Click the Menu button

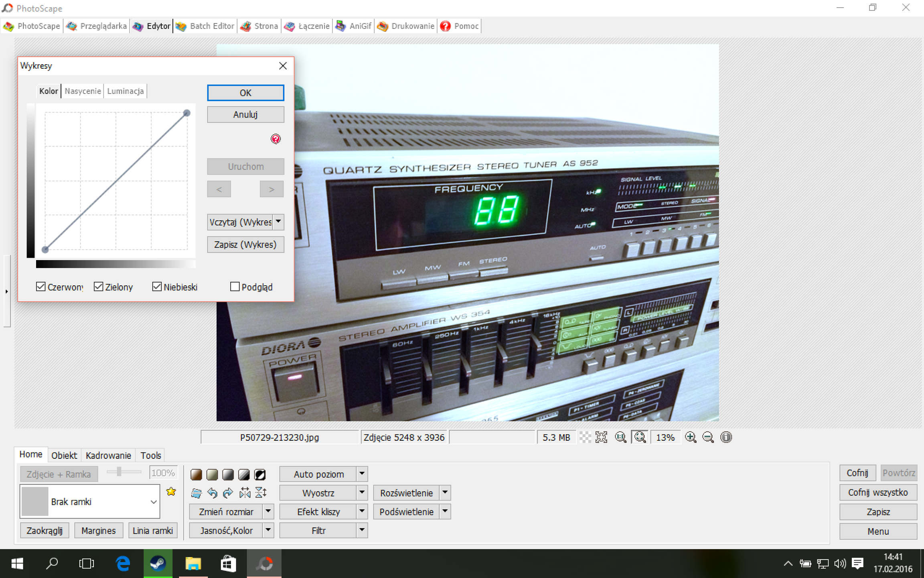(x=878, y=531)
